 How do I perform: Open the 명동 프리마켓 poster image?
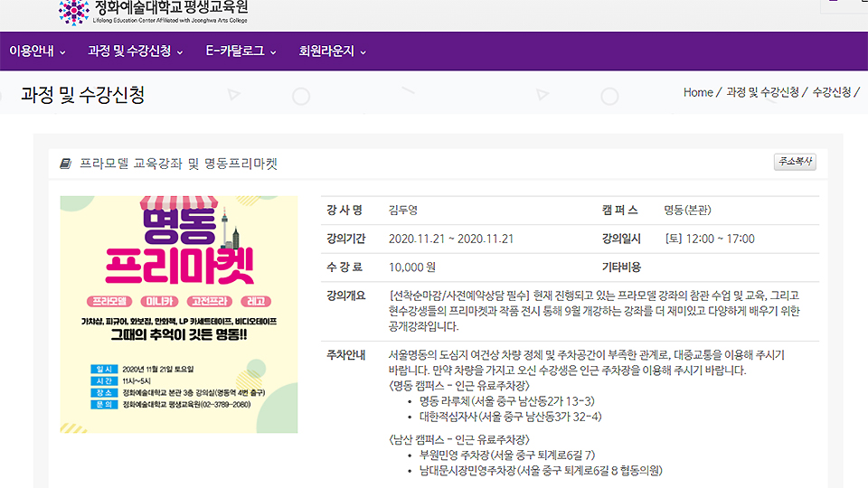[178, 314]
